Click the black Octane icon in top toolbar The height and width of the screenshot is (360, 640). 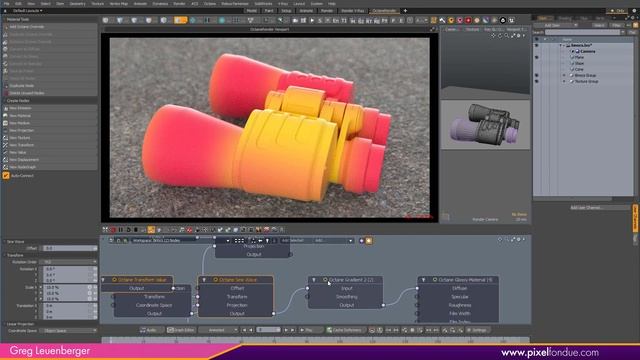point(503,20)
